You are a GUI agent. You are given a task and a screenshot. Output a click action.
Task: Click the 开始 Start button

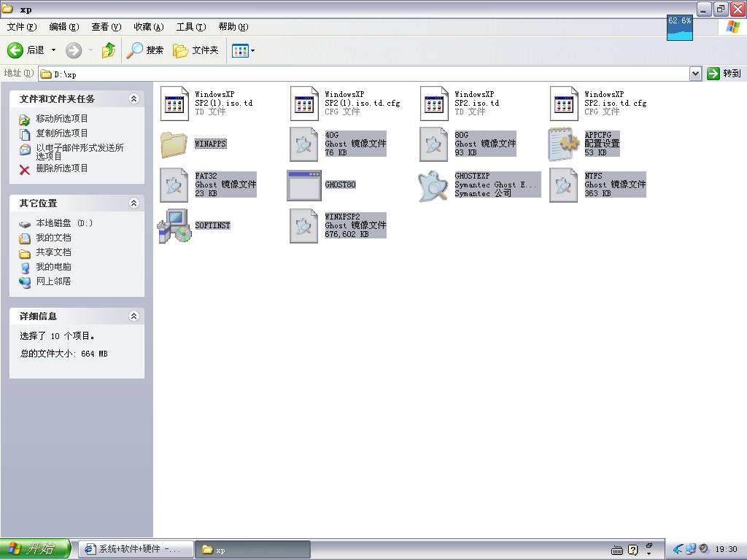tap(35, 549)
